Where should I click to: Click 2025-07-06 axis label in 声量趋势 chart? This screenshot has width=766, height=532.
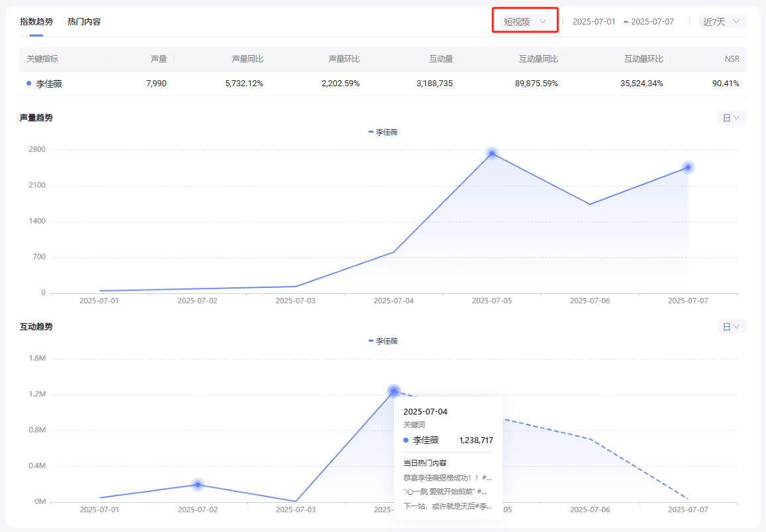pos(590,300)
